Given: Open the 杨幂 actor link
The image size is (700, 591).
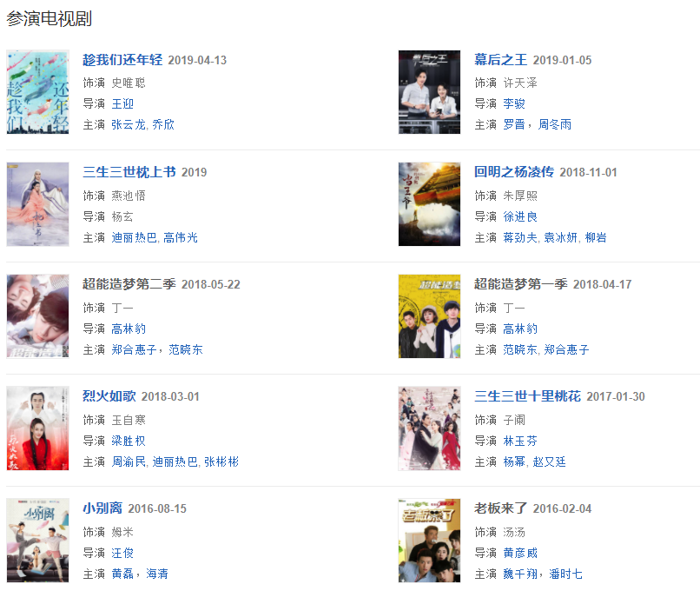Looking at the screenshot, I should coord(514,462).
